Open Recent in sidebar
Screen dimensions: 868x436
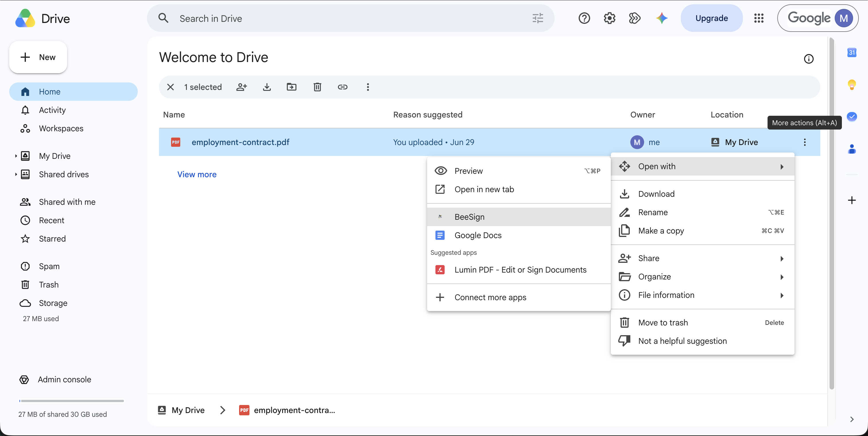[x=73, y=220]
